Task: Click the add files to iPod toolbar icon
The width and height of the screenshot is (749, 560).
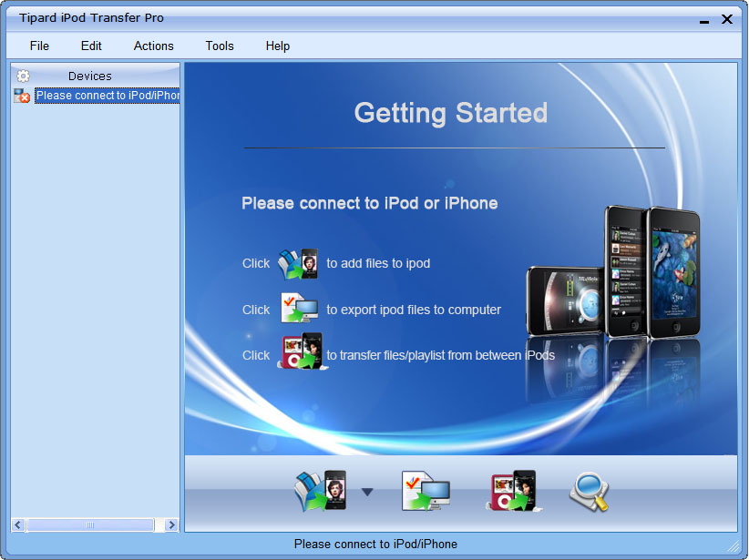Action: click(x=320, y=493)
